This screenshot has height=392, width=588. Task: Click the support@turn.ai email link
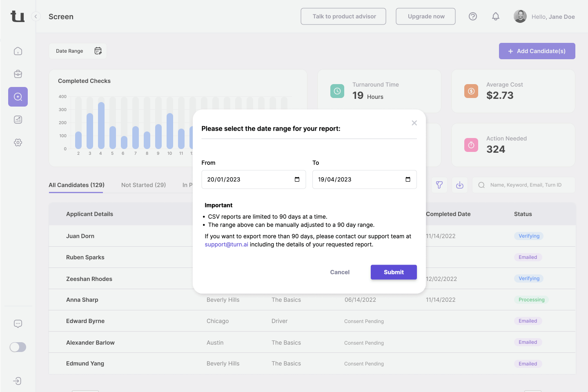[x=226, y=245]
